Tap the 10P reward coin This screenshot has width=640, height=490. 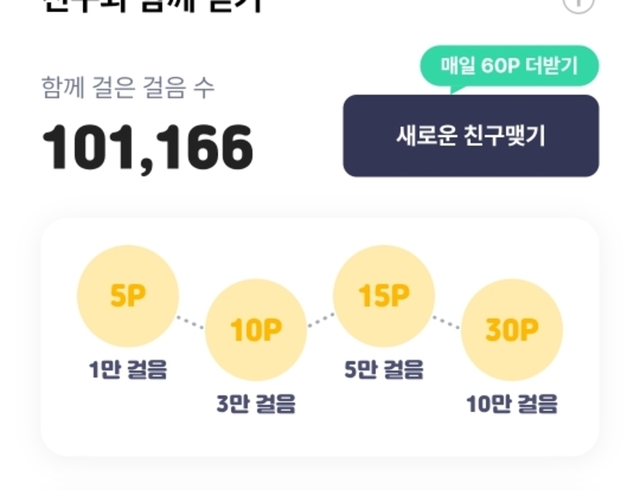pyautogui.click(x=255, y=331)
